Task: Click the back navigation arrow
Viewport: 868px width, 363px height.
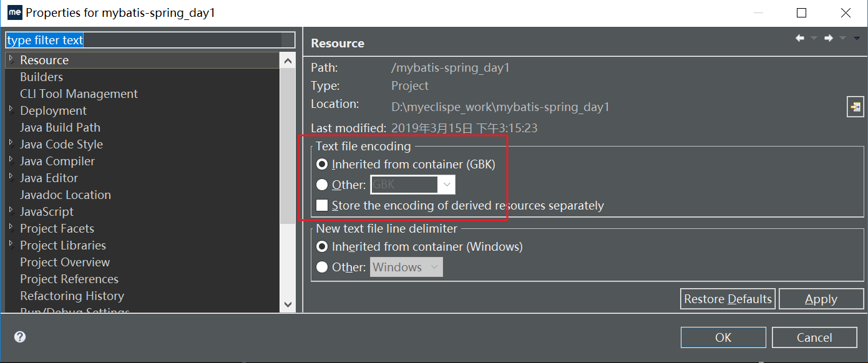Action: [x=799, y=38]
